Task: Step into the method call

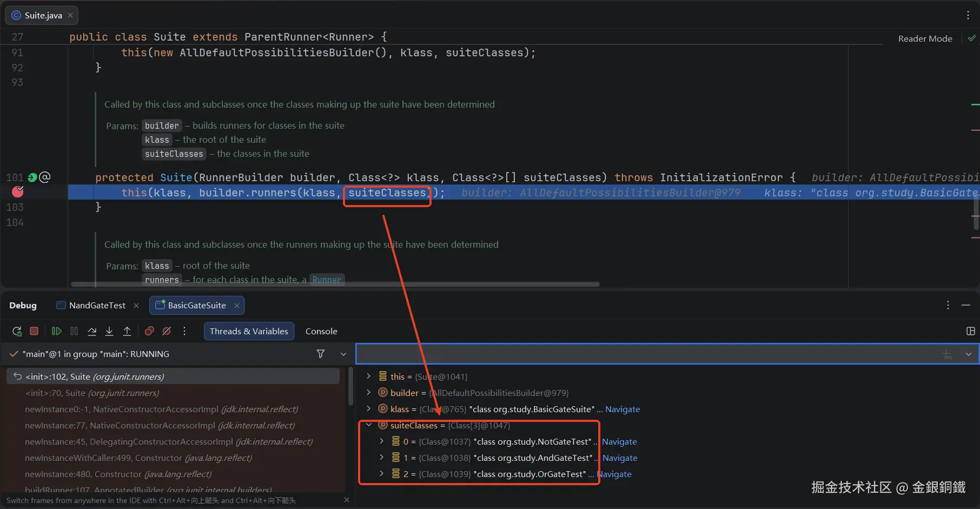Action: pyautogui.click(x=109, y=331)
